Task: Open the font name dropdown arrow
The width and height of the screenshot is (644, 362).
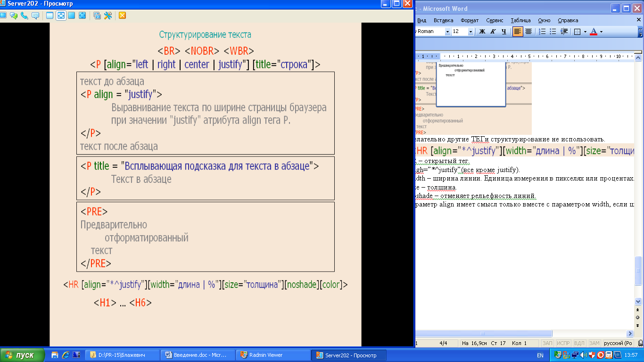Action: pyautogui.click(x=447, y=32)
